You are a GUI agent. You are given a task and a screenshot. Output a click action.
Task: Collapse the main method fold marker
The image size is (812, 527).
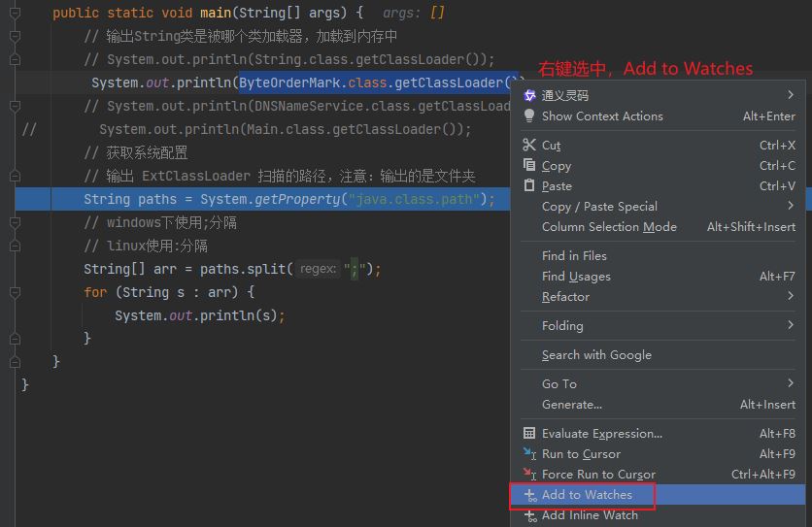pos(15,13)
